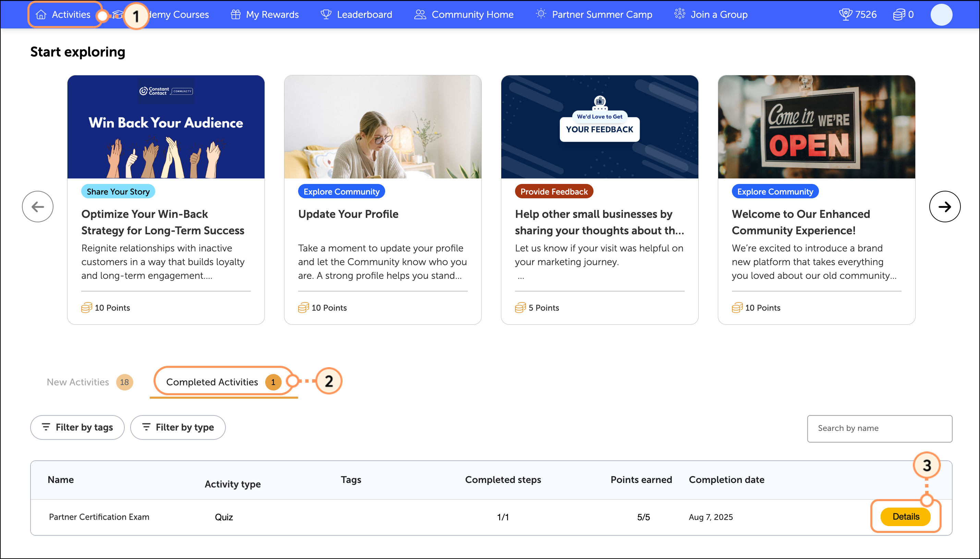The height and width of the screenshot is (559, 980).
Task: Open the Filter by type dropdown
Action: coord(178,427)
